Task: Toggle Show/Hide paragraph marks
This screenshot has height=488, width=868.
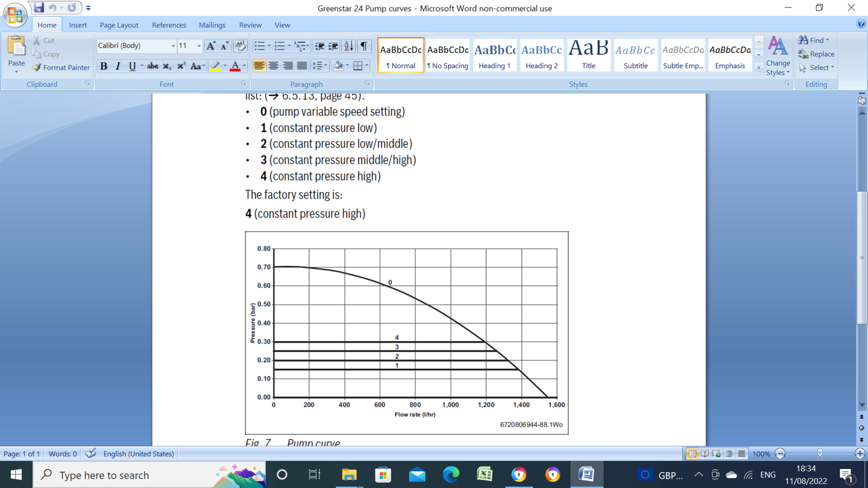Action: 364,46
